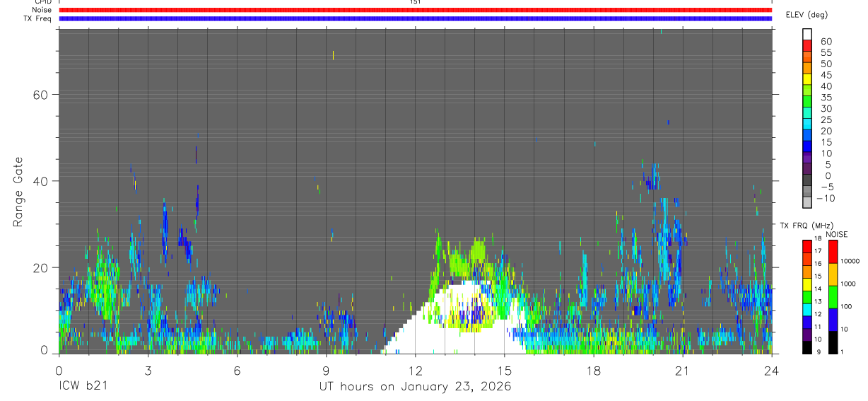
Task: Click the "TX Freq" row label at top left
Action: [38, 18]
